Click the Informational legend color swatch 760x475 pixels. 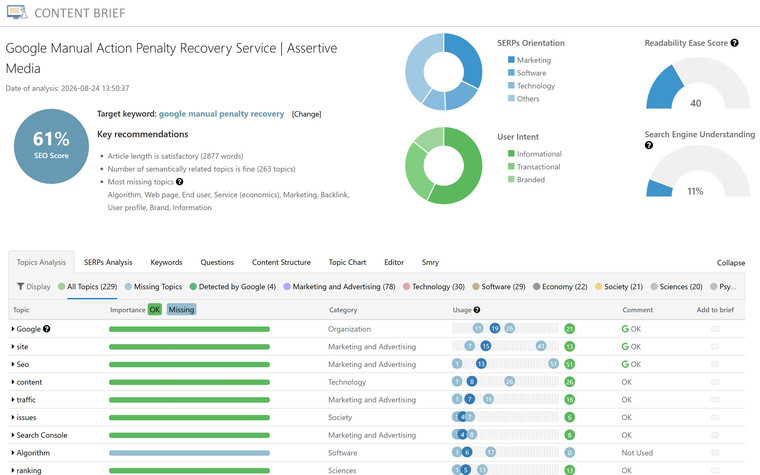[511, 154]
